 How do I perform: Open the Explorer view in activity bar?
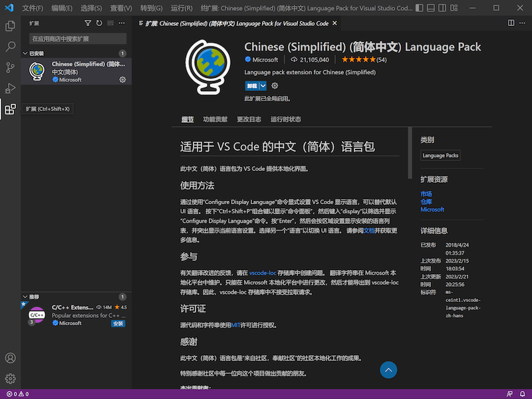[10, 26]
